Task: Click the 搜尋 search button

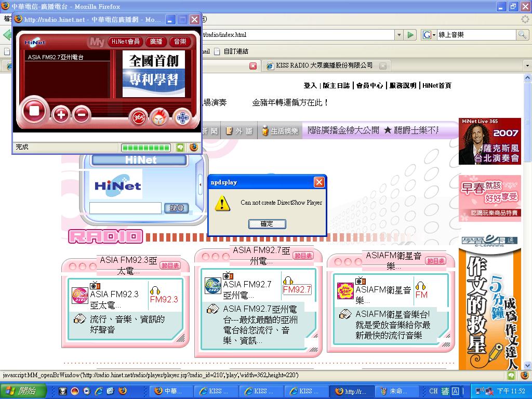Action: pyautogui.click(x=177, y=208)
